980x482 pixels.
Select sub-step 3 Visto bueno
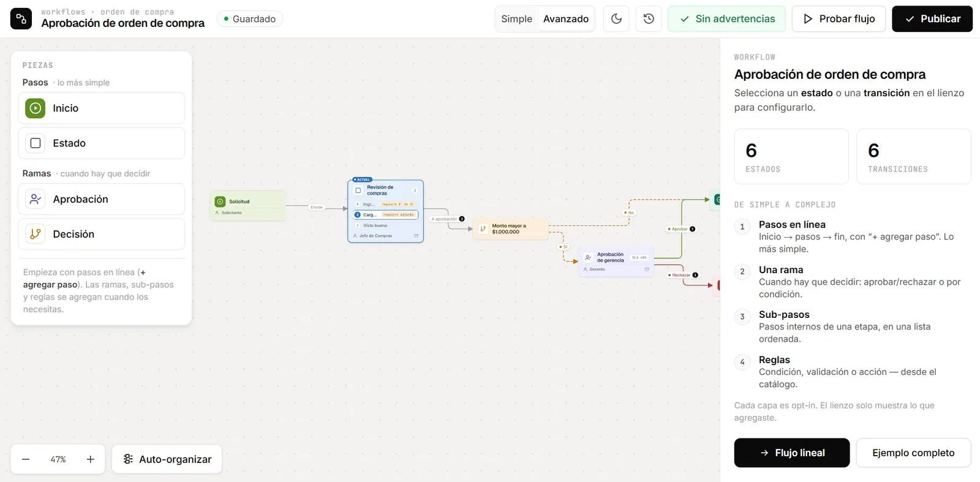coord(385,225)
